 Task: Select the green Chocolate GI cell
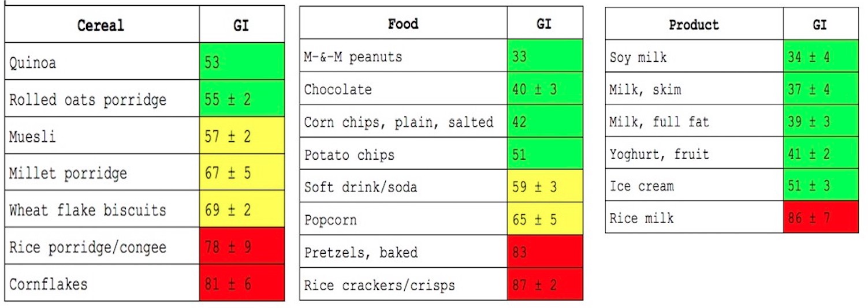[x=545, y=89]
